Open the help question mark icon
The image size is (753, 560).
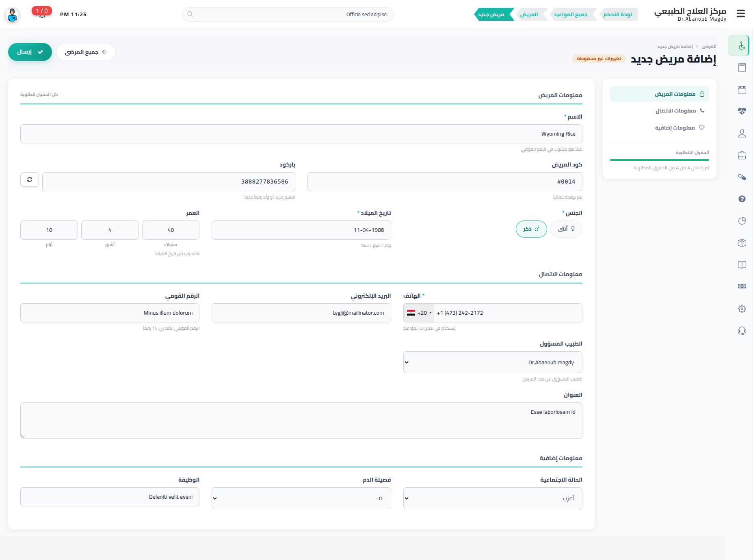click(742, 199)
